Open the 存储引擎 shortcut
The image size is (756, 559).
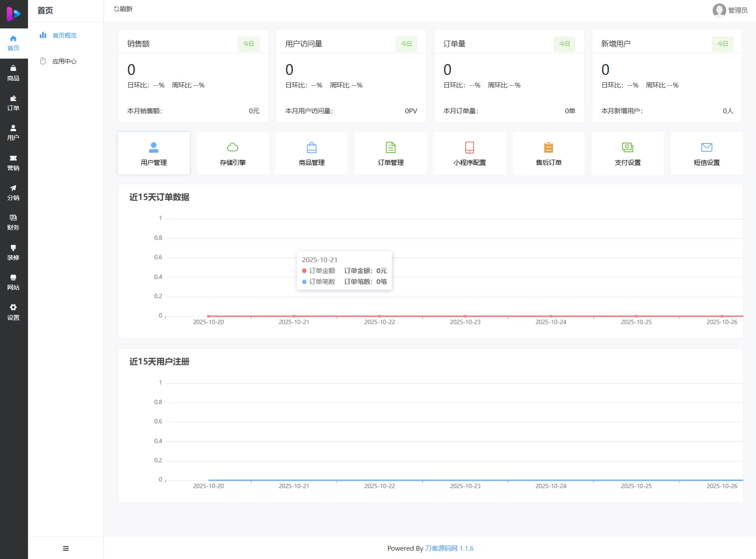233,153
